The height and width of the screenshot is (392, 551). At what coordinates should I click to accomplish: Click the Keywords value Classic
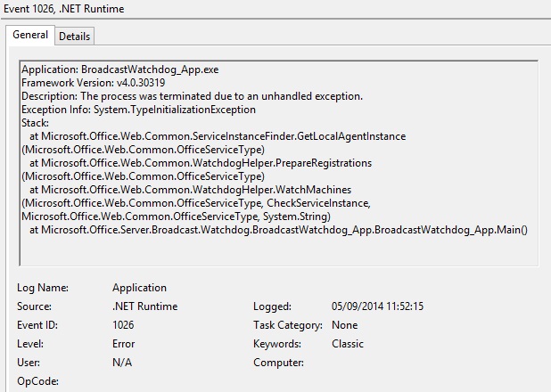[348, 344]
